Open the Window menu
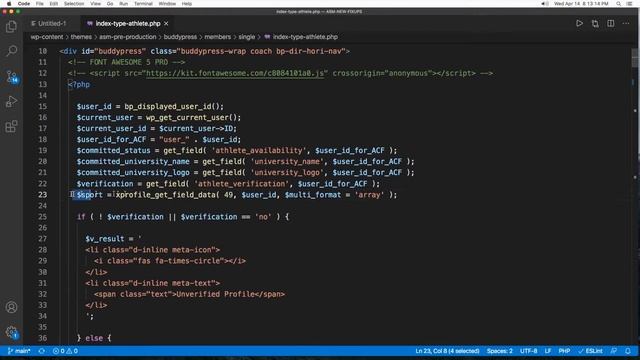640x360 pixels. point(167,4)
